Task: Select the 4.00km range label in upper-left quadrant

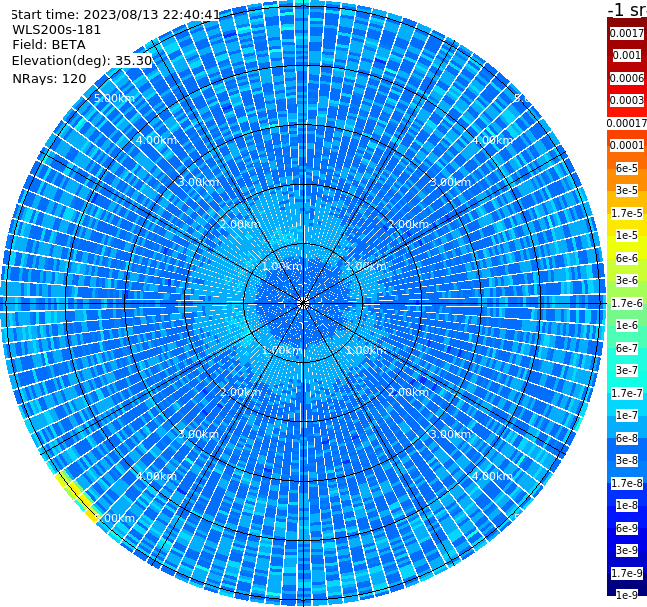Action: [156, 140]
